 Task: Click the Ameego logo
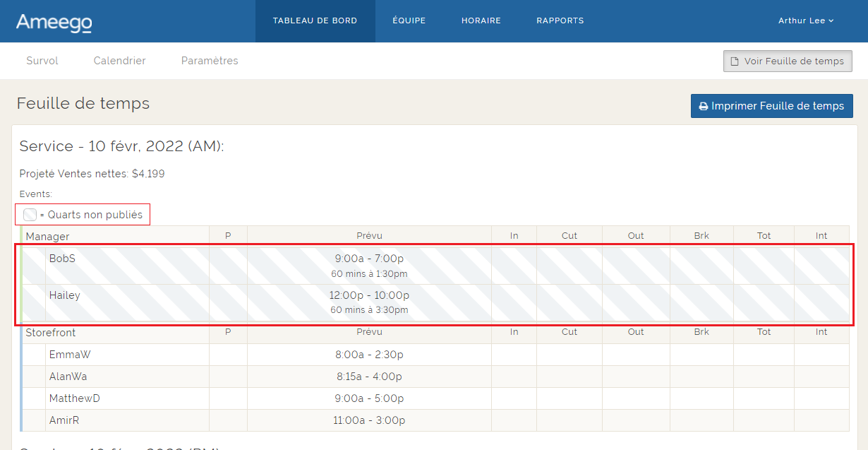(x=54, y=22)
